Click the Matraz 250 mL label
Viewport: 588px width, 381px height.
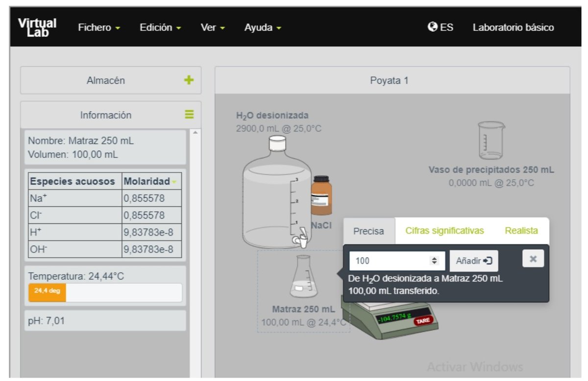click(303, 310)
